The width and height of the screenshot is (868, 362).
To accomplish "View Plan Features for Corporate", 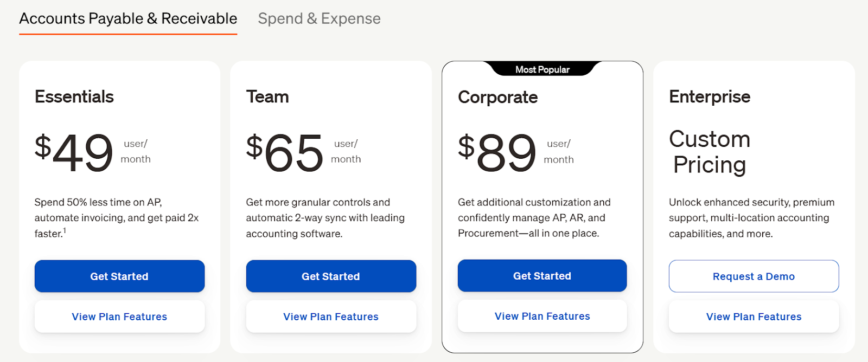I will [542, 316].
